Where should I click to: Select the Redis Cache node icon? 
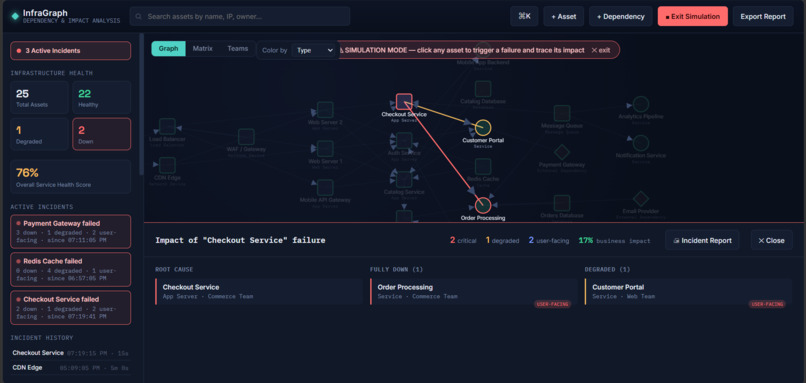(x=483, y=167)
